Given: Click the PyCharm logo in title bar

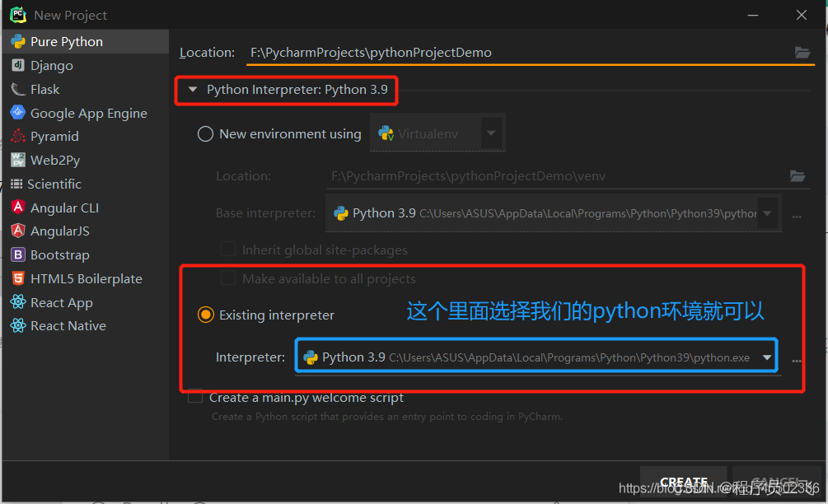Looking at the screenshot, I should [18, 15].
